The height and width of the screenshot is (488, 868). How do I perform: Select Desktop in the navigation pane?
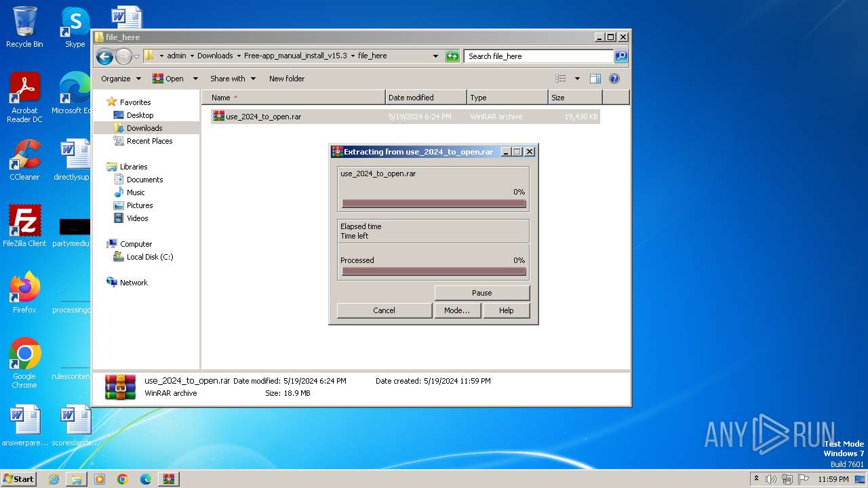140,115
